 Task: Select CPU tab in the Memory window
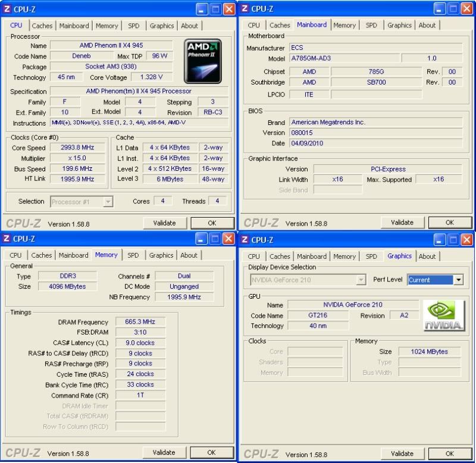click(15, 255)
